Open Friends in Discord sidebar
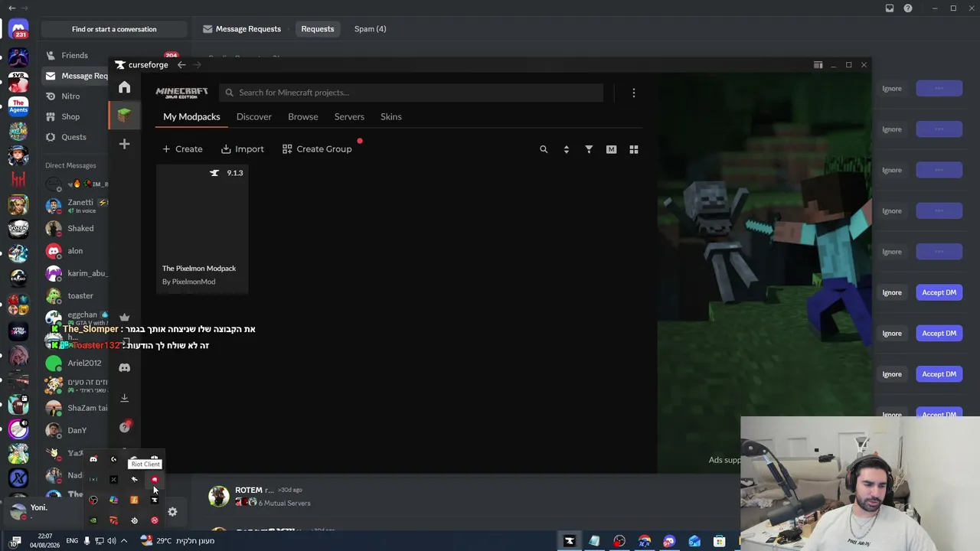Image resolution: width=980 pixels, height=551 pixels. click(x=75, y=56)
